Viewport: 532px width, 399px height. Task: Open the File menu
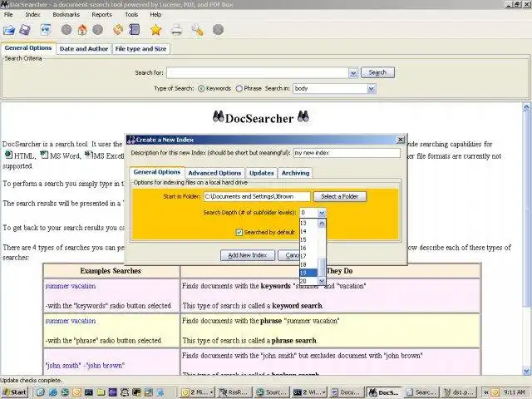(8, 15)
